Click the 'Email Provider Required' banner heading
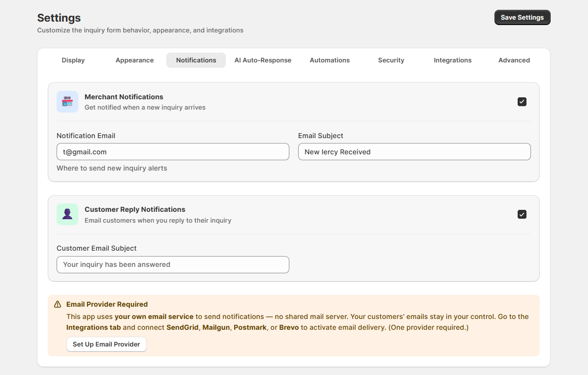The image size is (588, 375). [107, 304]
